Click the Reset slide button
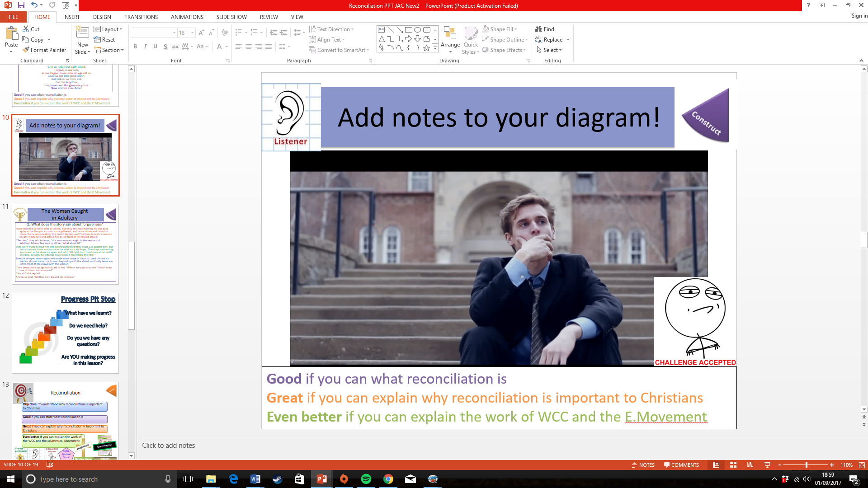 [x=104, y=40]
